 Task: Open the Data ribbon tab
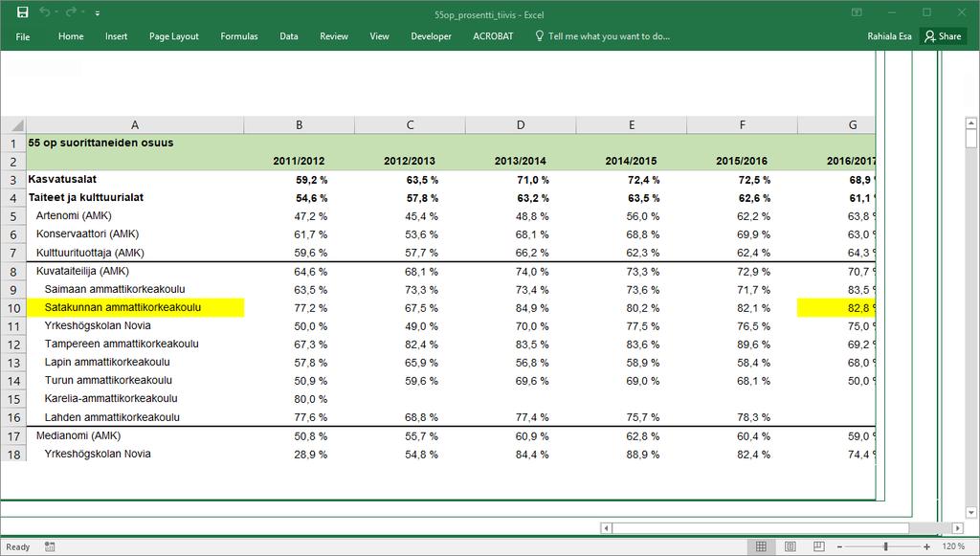[x=289, y=36]
